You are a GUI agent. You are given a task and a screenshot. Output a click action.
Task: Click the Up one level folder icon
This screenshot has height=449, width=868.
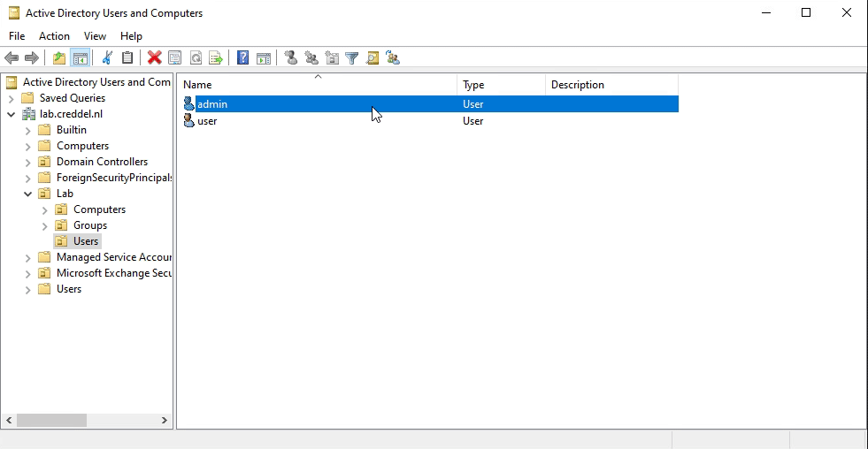coord(59,58)
